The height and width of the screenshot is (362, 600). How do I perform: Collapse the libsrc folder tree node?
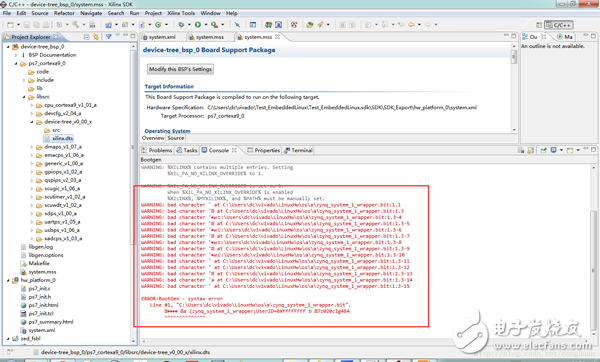[24, 97]
